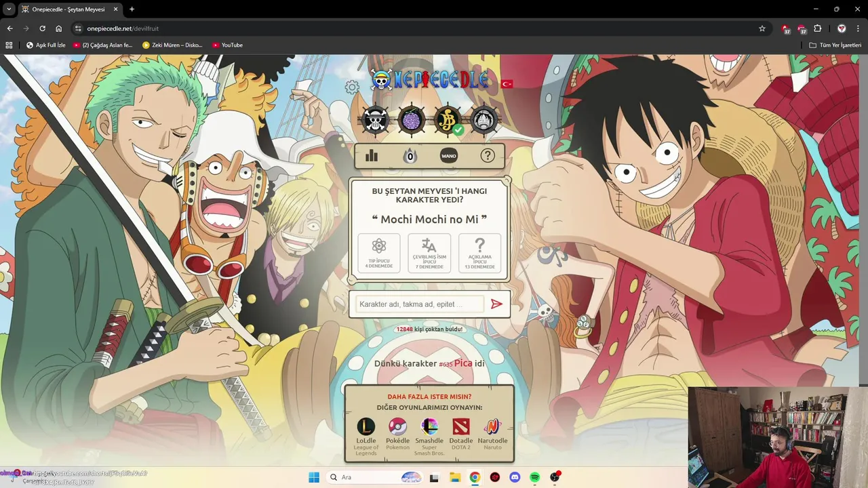Select the laughing Luffy face game mode
868x488 pixels.
(x=484, y=120)
